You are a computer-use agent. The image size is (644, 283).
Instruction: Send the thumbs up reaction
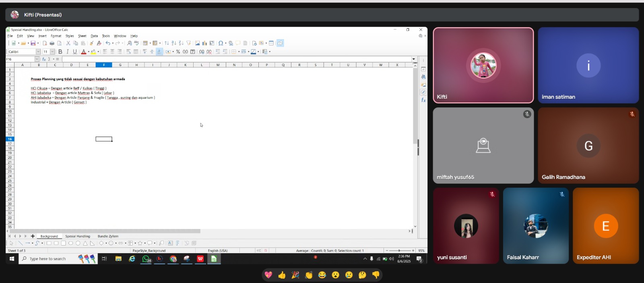(282, 275)
